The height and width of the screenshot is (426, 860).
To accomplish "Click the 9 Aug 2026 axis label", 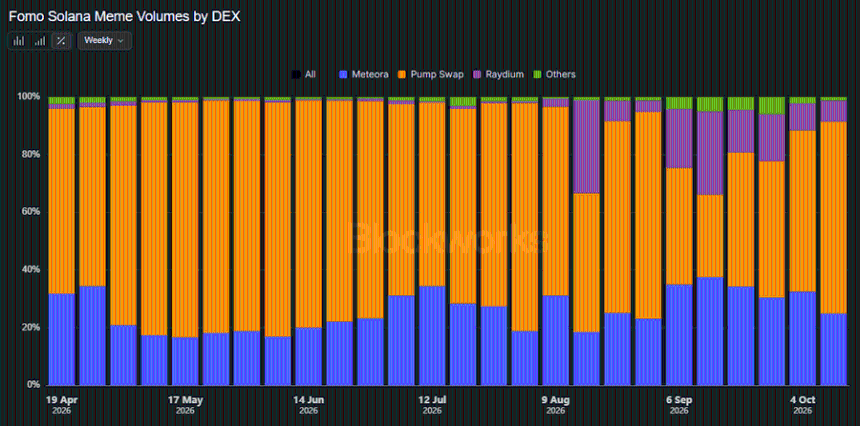I will tap(556, 405).
